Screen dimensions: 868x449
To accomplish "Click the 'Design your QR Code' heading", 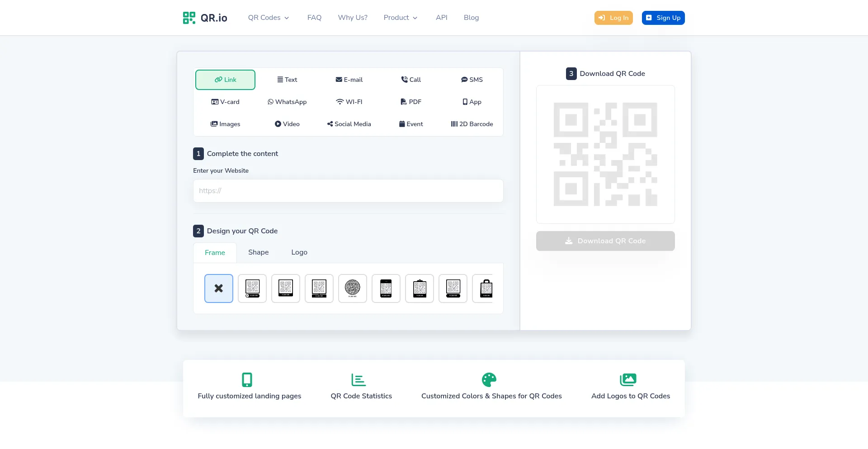I will point(242,231).
